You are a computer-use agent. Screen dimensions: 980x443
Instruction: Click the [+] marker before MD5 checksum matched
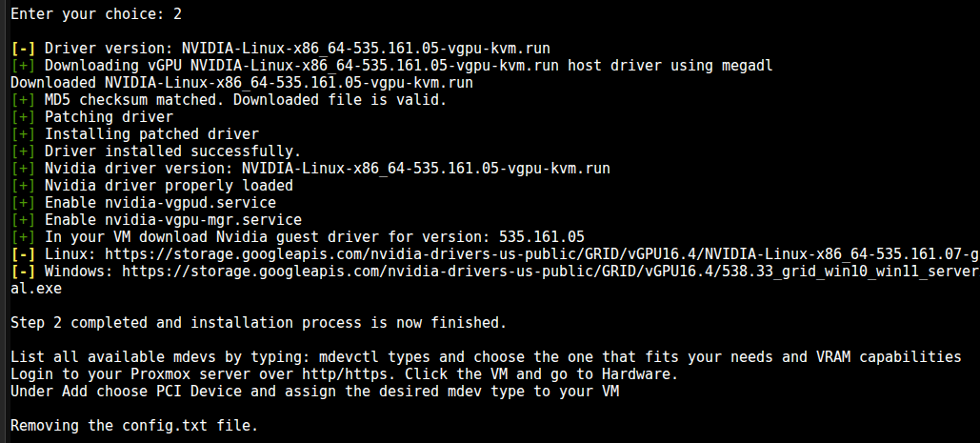coord(23,100)
